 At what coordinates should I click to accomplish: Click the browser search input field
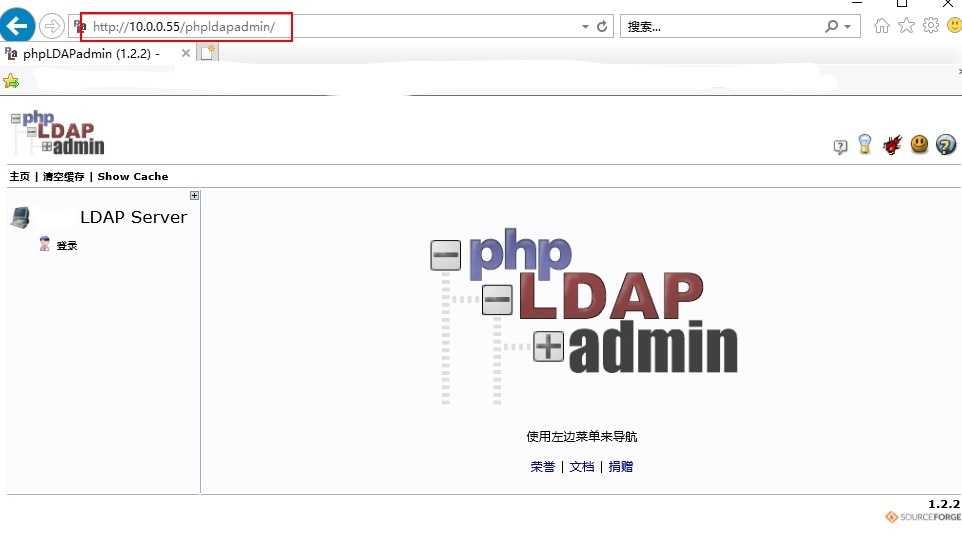coord(721,26)
